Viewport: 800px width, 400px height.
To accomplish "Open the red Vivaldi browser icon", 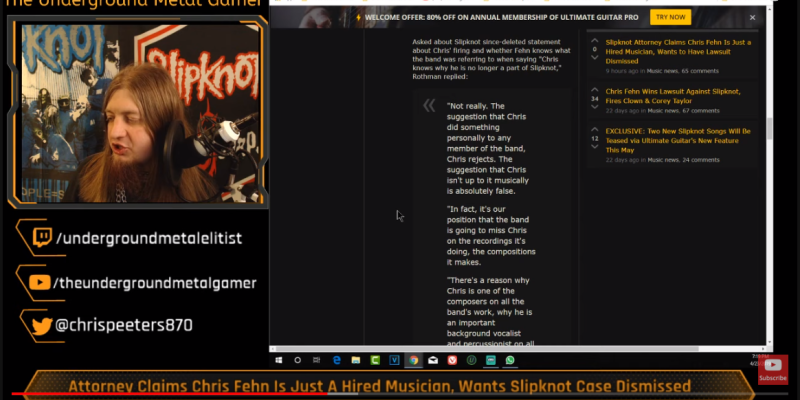I will pyautogui.click(x=452, y=360).
